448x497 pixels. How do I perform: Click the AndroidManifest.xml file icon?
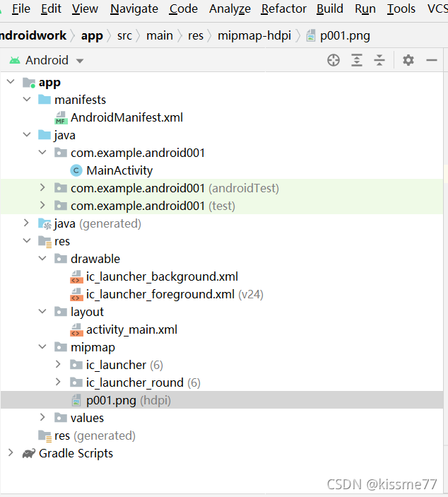pyautogui.click(x=61, y=117)
